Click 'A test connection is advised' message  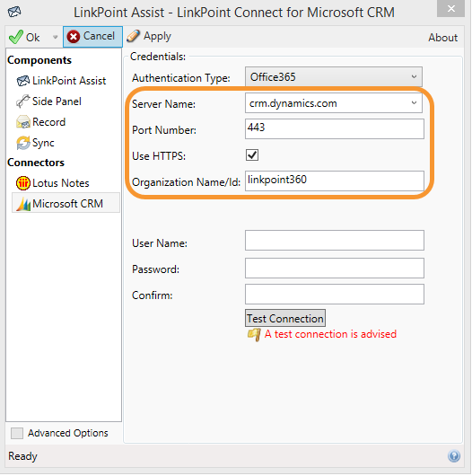click(330, 334)
